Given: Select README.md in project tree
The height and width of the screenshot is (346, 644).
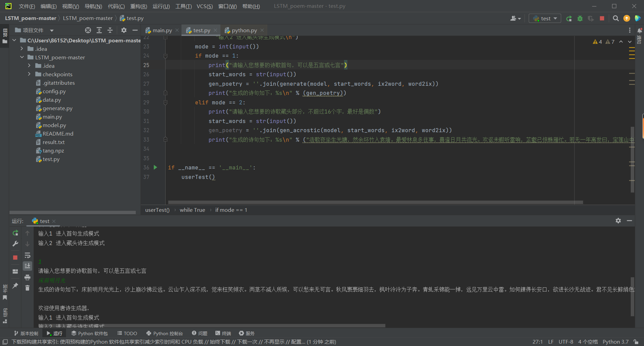Looking at the screenshot, I should click(x=58, y=134).
